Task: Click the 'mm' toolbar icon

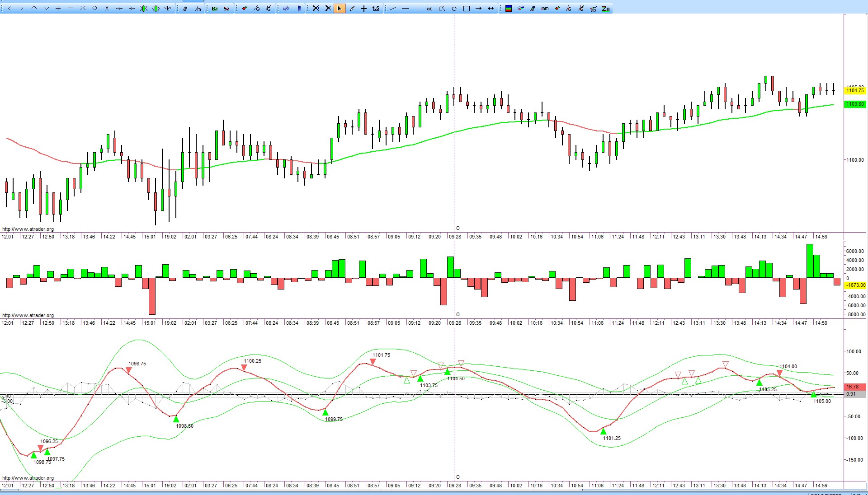Action: [545, 9]
